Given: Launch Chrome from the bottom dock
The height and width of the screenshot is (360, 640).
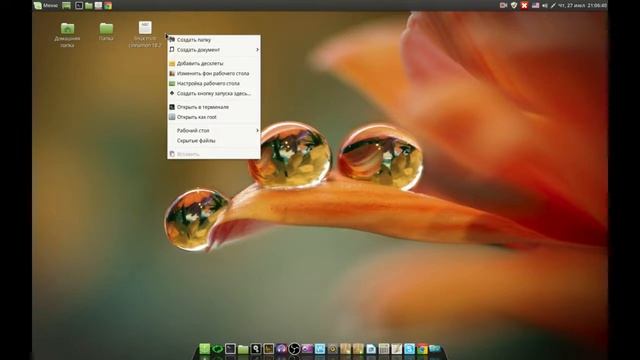Looking at the screenshot, I should (x=422, y=349).
